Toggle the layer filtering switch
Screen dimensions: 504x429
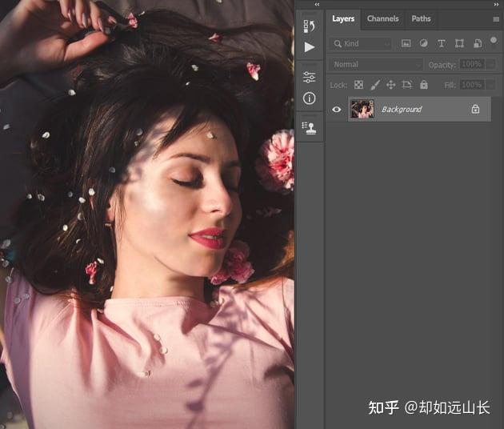coord(494,42)
